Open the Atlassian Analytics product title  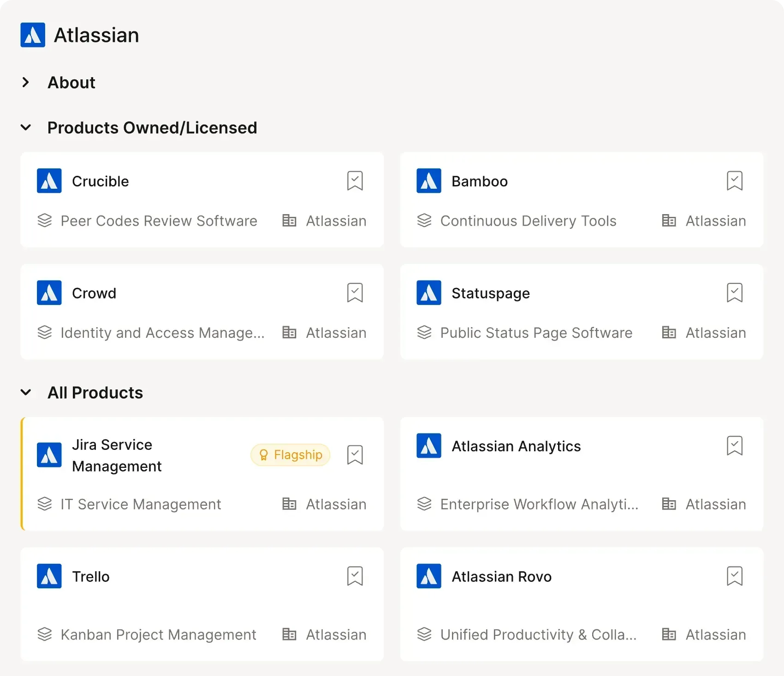pyautogui.click(x=516, y=446)
